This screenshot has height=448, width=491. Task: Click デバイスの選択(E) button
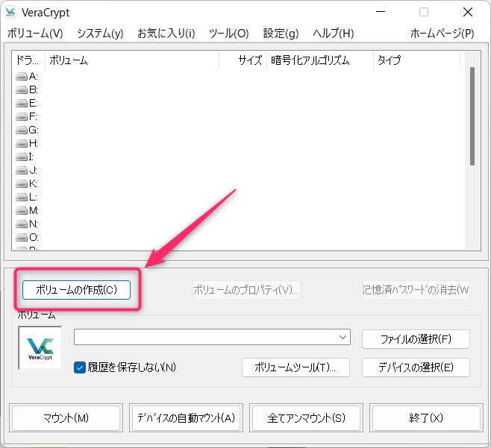point(416,367)
